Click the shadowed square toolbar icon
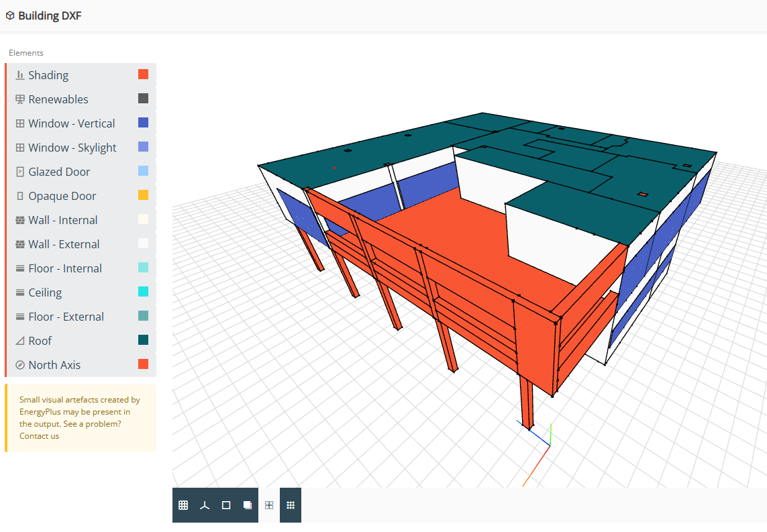Image resolution: width=767 pixels, height=532 pixels. pos(248,505)
